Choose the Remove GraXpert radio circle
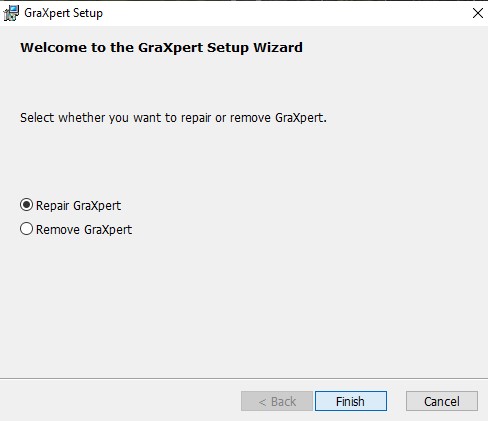 [26, 229]
